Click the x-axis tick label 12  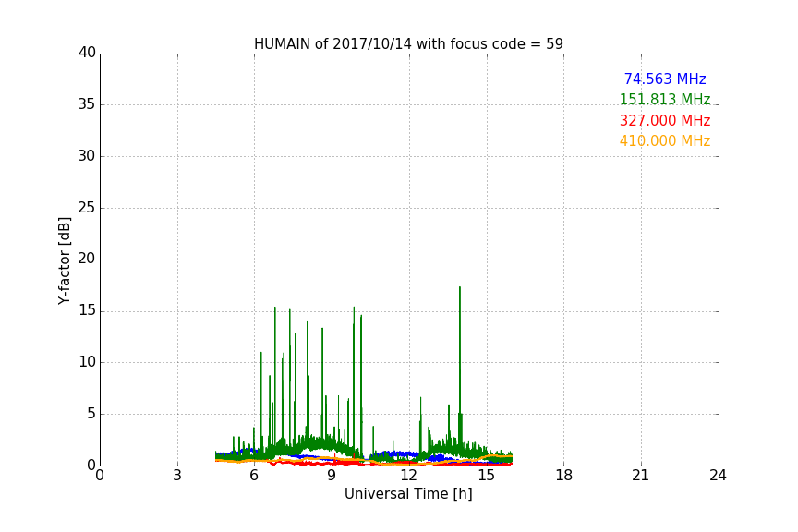[x=408, y=476]
